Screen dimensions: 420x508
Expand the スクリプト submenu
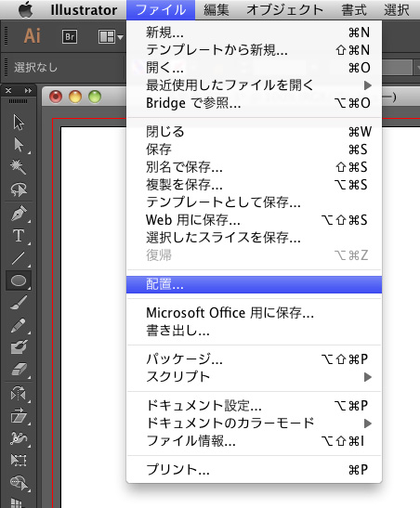tap(254, 377)
